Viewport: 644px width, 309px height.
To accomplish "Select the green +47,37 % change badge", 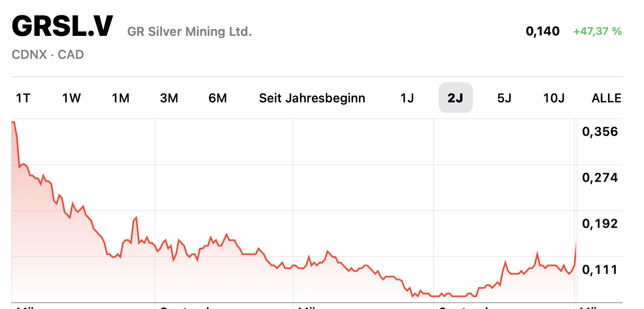I will [x=597, y=32].
